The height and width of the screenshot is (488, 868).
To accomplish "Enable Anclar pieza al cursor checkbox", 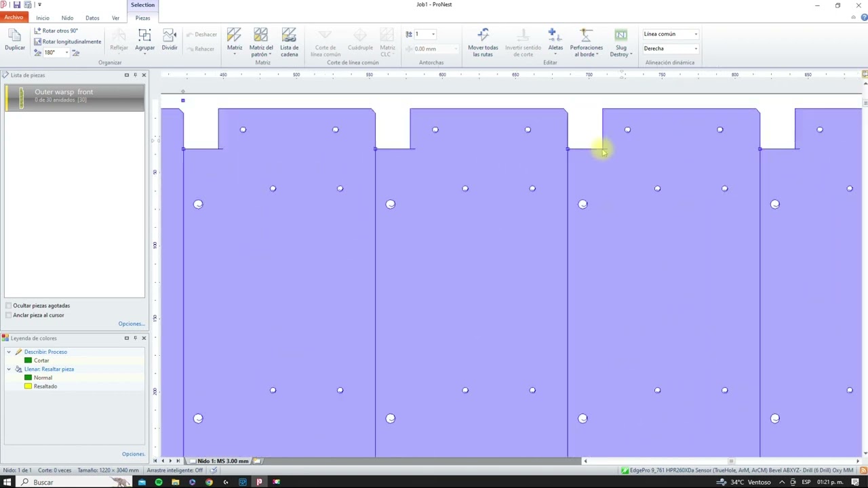I will click(x=8, y=315).
